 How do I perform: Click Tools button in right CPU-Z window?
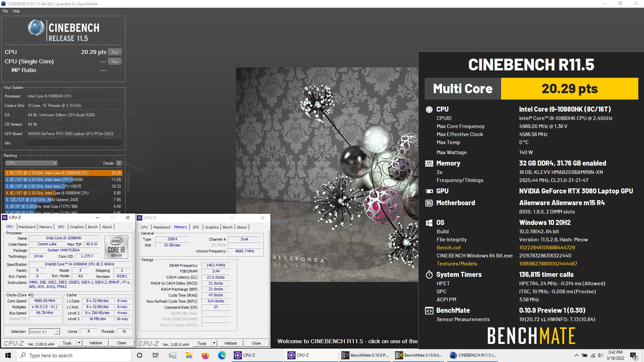coord(202,343)
